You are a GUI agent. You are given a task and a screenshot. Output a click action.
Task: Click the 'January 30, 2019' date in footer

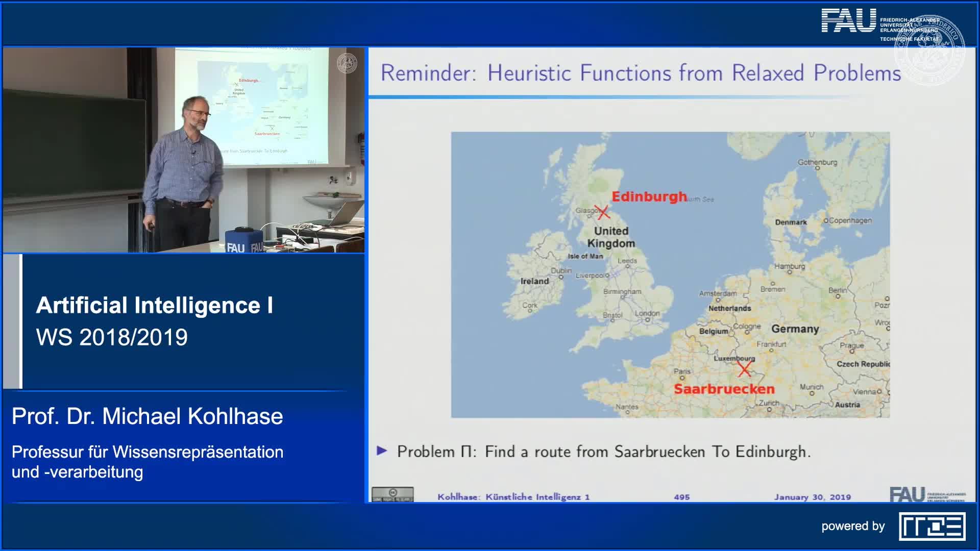click(812, 497)
